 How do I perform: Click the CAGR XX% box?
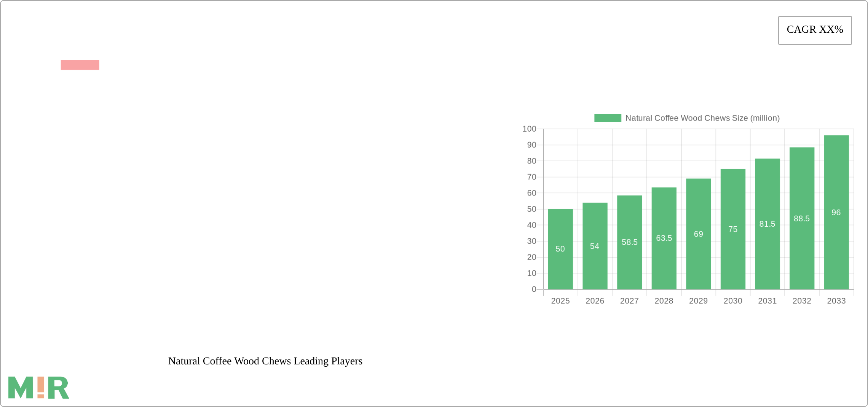815,30
